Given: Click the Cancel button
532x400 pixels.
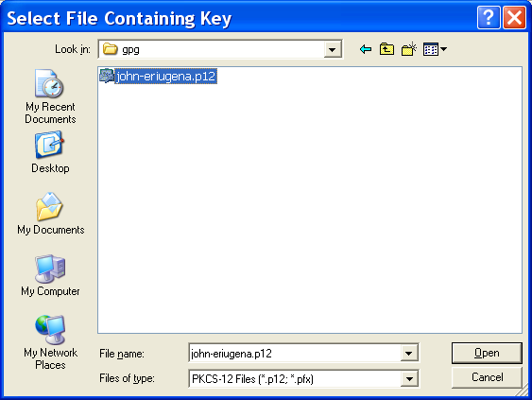Looking at the screenshot, I should point(487,377).
